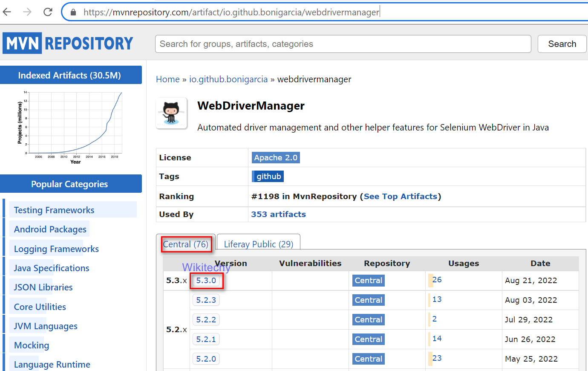Click Central repository badge for 5.2.2
The width and height of the screenshot is (588, 371).
pos(369,320)
